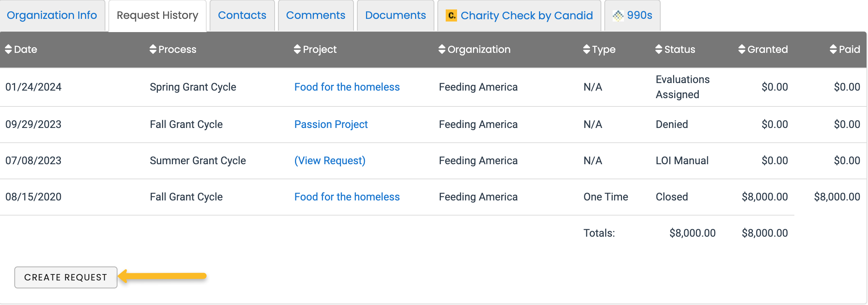Screen dimensions: 868x305
Task: Sort by Type column arrows
Action: 587,49
